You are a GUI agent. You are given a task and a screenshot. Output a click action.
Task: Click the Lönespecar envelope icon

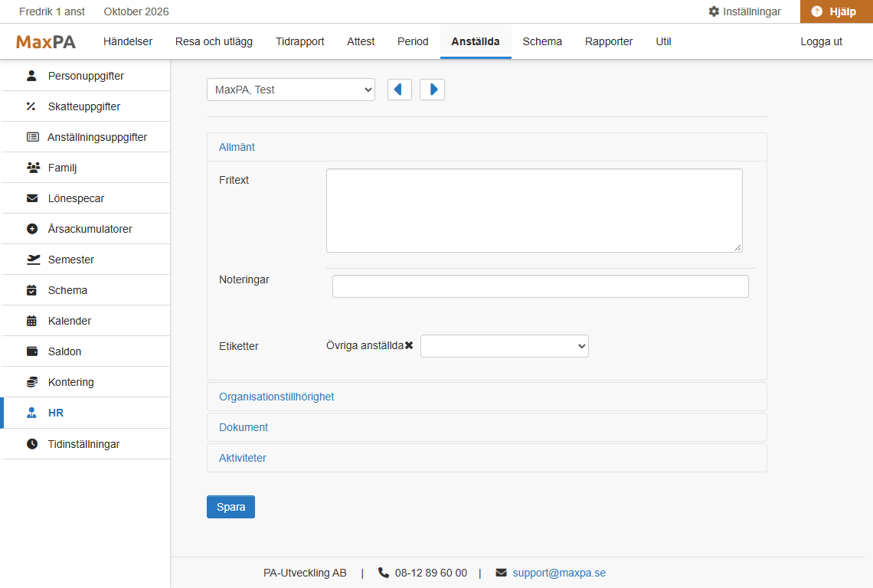coord(32,198)
